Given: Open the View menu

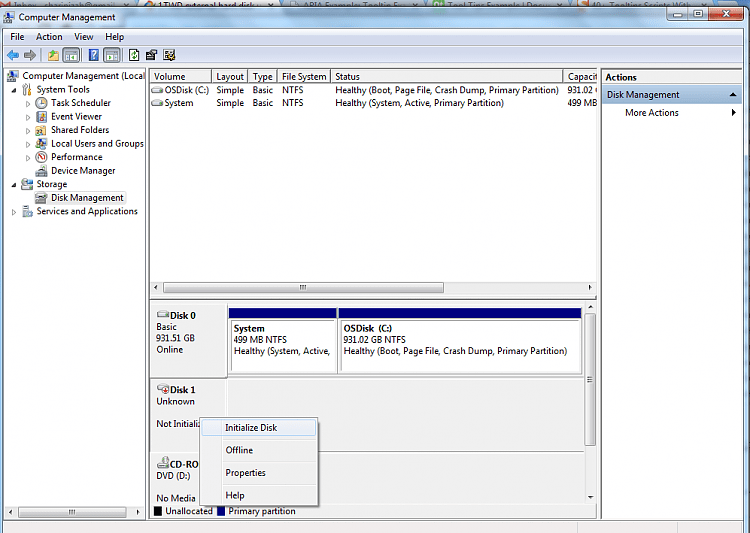Looking at the screenshot, I should pos(83,37).
